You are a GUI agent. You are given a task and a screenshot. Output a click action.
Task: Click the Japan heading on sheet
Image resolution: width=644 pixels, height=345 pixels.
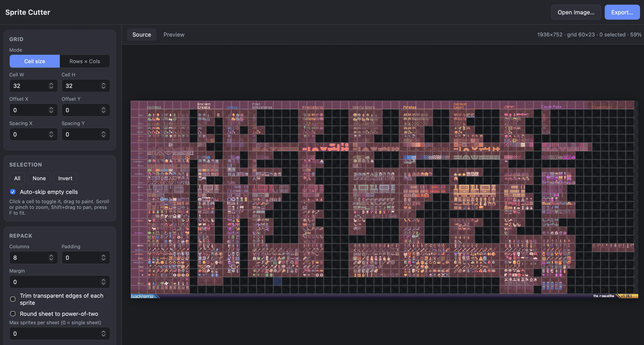(x=509, y=107)
